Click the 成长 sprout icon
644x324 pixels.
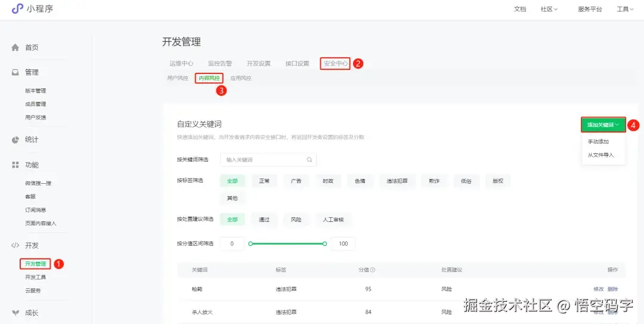pyautogui.click(x=15, y=313)
